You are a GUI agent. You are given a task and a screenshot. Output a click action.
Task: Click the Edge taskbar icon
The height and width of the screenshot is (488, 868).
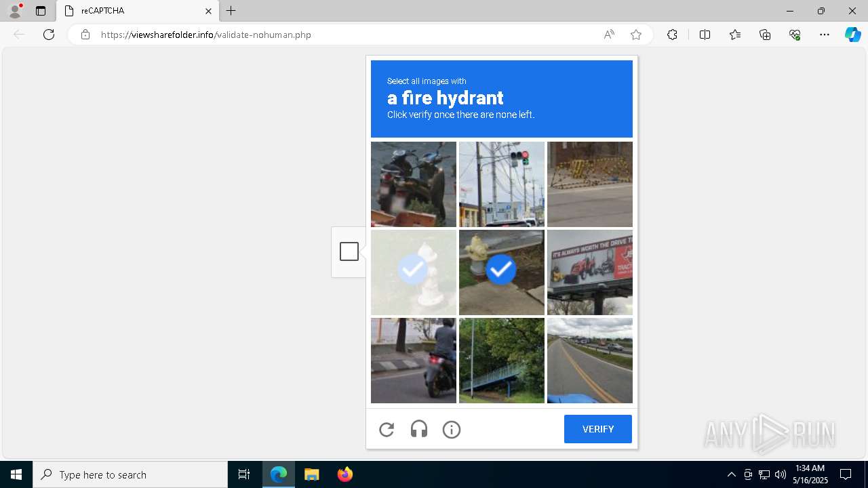coord(279,474)
